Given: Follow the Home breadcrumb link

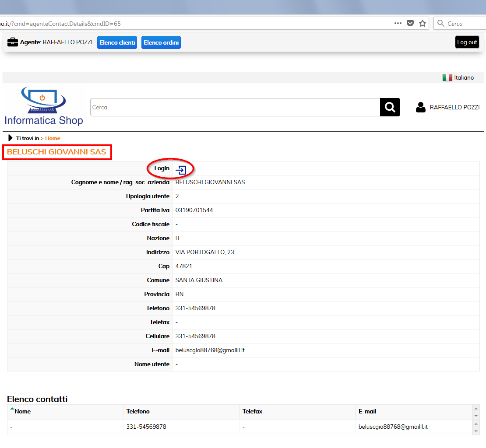Looking at the screenshot, I should (53, 138).
